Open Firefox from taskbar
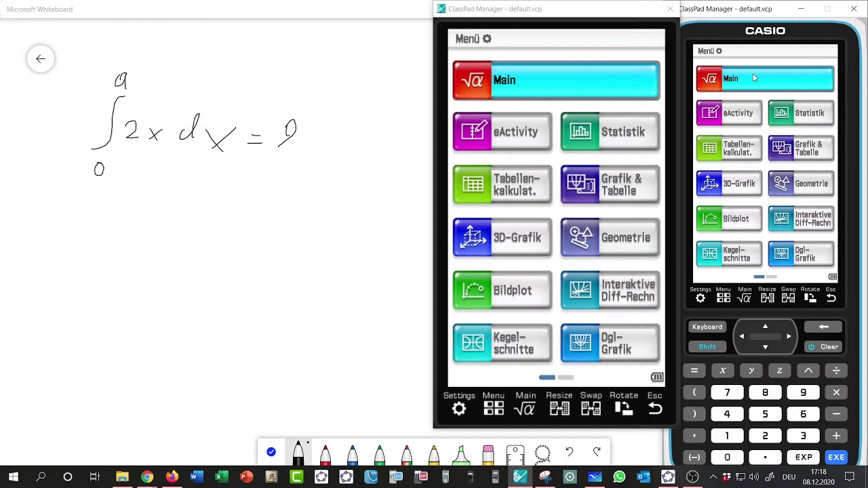The width and height of the screenshot is (868, 488). tap(172, 477)
